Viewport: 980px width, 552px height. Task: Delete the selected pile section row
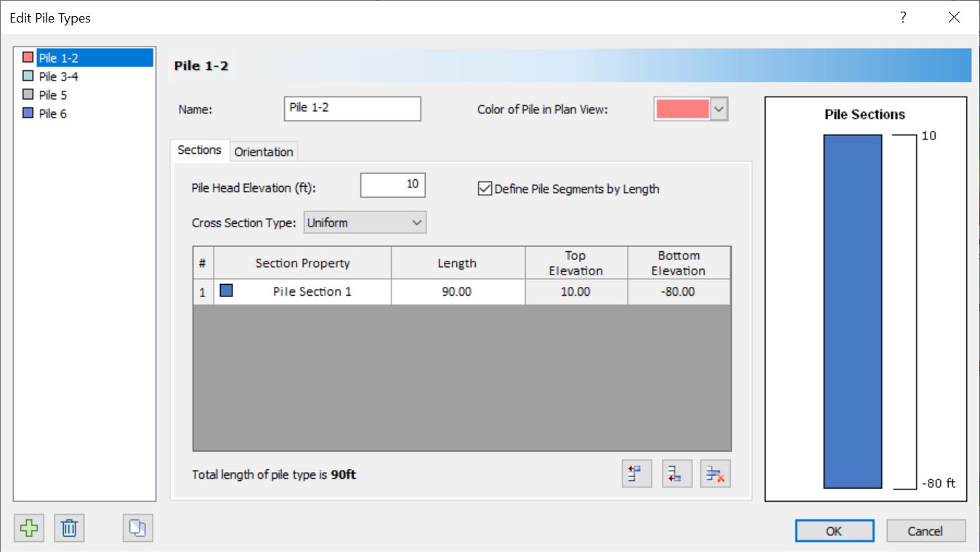click(x=716, y=473)
